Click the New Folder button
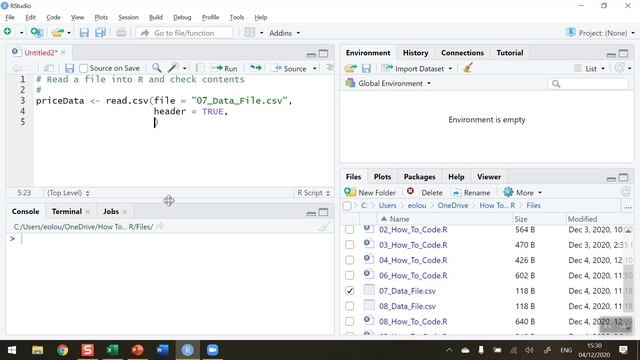Viewport: 640px width, 360px height. (370, 192)
